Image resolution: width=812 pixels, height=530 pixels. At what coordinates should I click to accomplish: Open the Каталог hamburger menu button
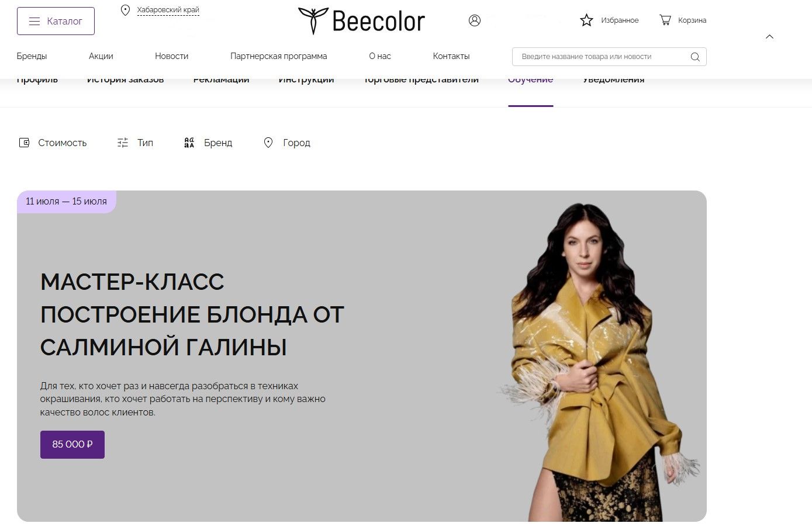click(x=56, y=21)
